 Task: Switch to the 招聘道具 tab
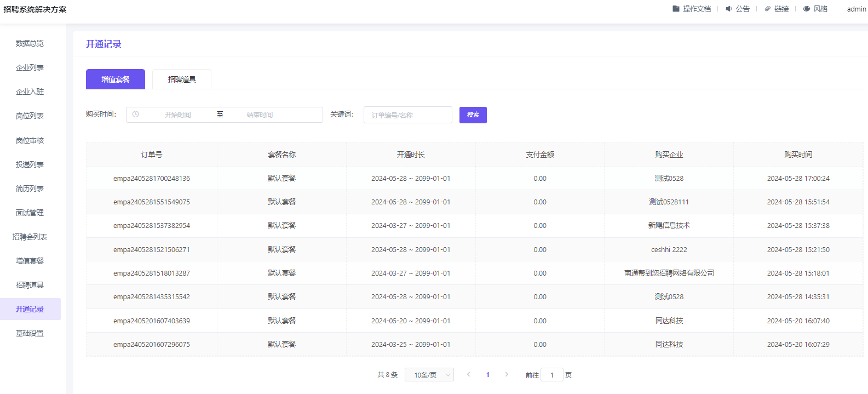[x=182, y=79]
